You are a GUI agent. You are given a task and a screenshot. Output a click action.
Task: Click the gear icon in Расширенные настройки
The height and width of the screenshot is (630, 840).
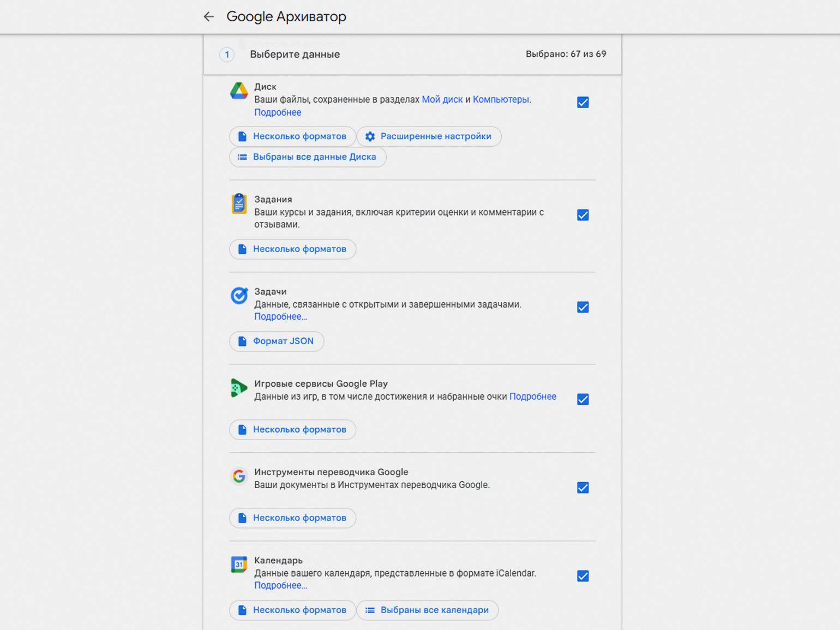tap(370, 136)
